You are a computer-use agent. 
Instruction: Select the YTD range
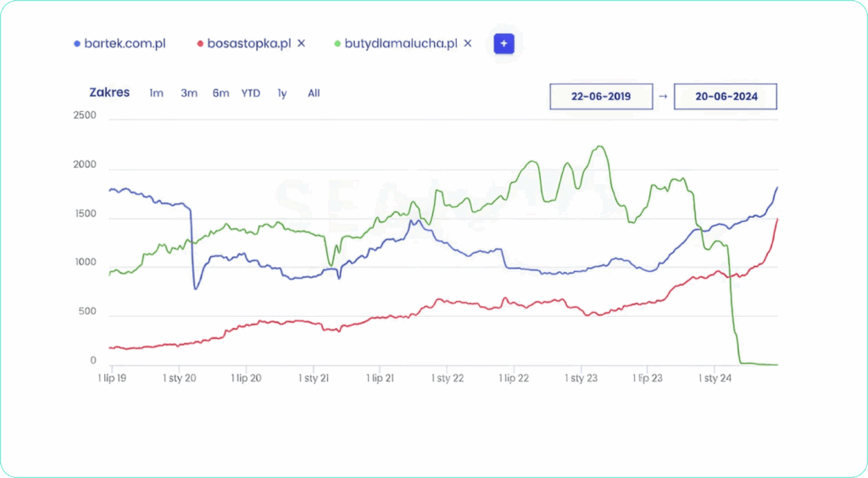pyautogui.click(x=251, y=93)
